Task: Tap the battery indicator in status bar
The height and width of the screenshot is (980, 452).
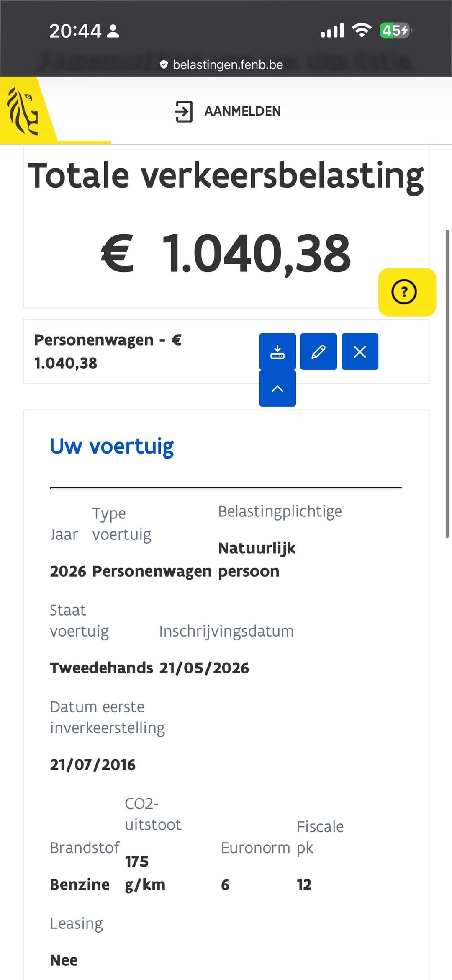Action: 396,31
